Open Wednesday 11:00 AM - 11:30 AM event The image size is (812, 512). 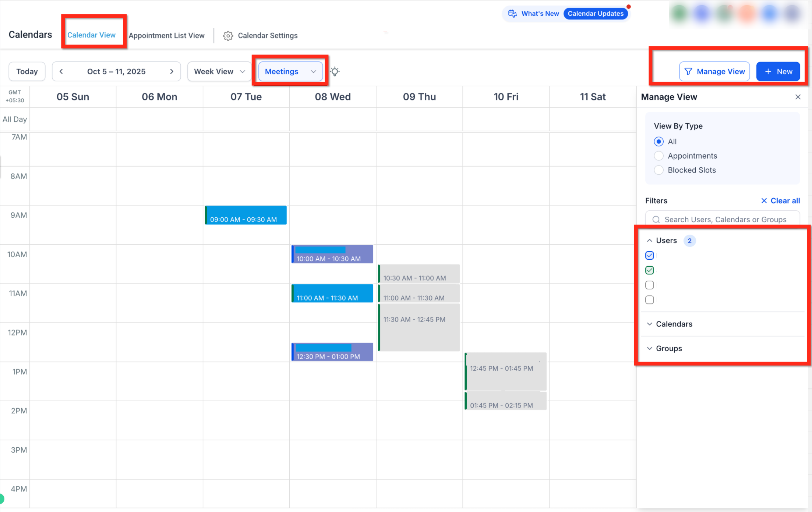(332, 293)
